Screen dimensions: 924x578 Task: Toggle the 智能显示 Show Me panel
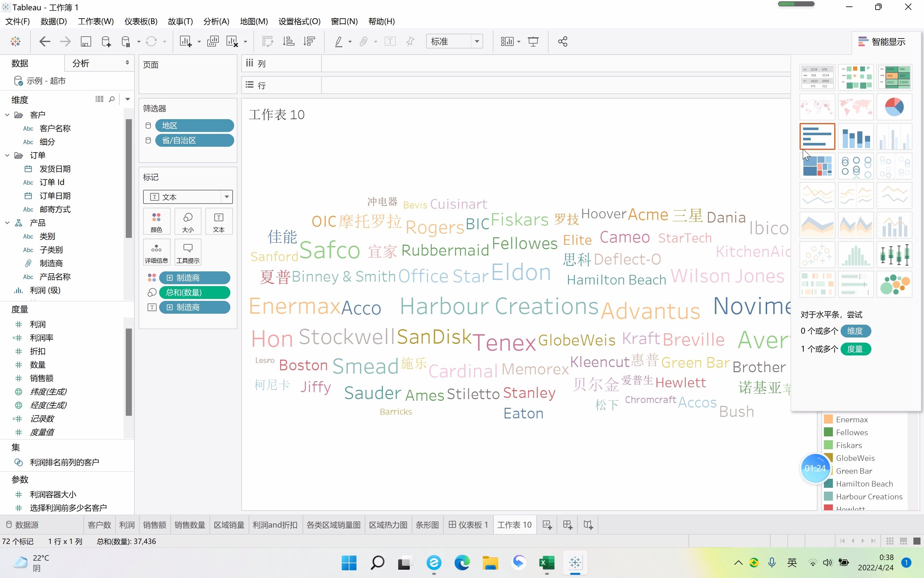(882, 42)
